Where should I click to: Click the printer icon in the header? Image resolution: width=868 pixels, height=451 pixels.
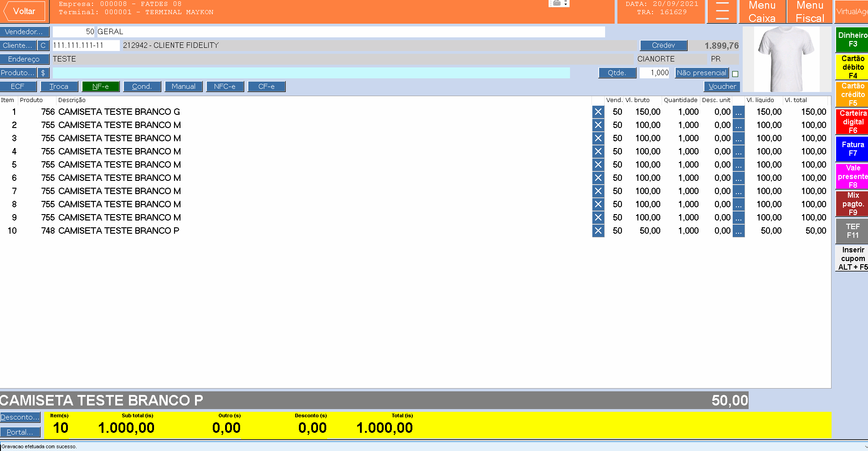(556, 3)
